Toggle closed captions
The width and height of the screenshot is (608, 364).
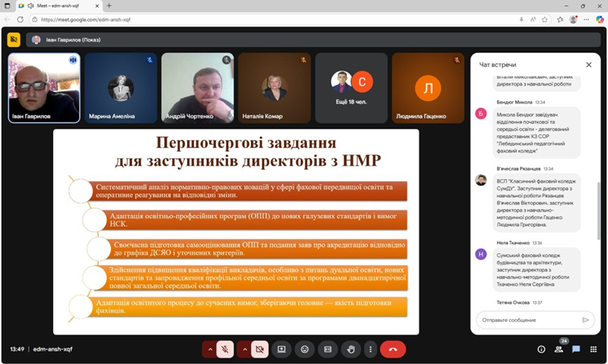(328, 349)
